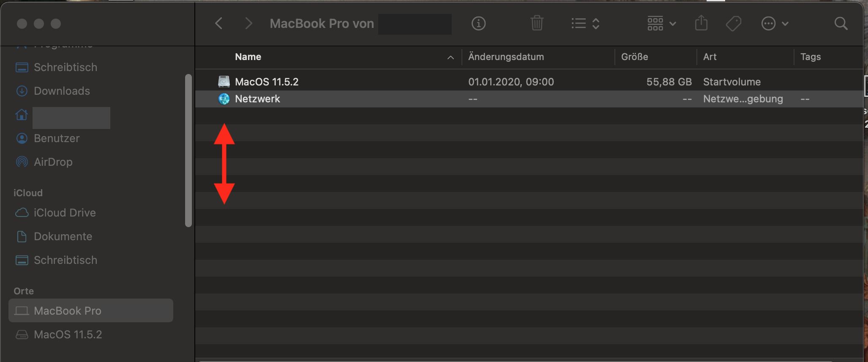Click the Tags toolbar icon
Viewport: 868px width, 362px height.
tap(734, 24)
